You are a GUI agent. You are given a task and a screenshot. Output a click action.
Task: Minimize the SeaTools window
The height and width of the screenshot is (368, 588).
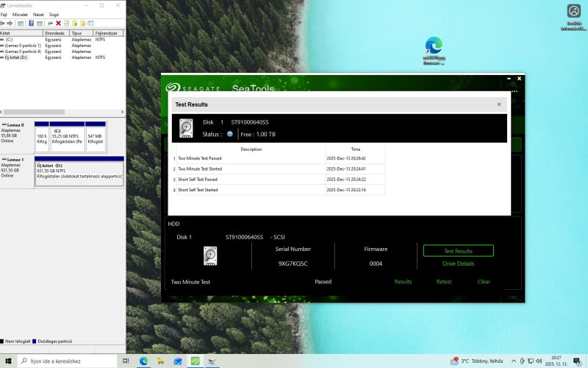pos(509,79)
